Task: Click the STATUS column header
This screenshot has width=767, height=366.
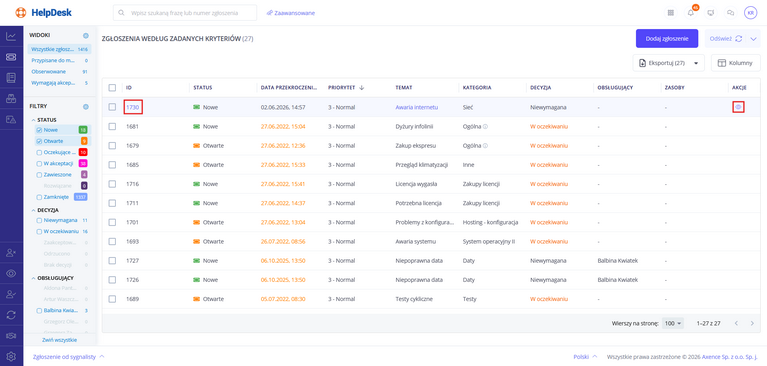Action: tap(203, 88)
